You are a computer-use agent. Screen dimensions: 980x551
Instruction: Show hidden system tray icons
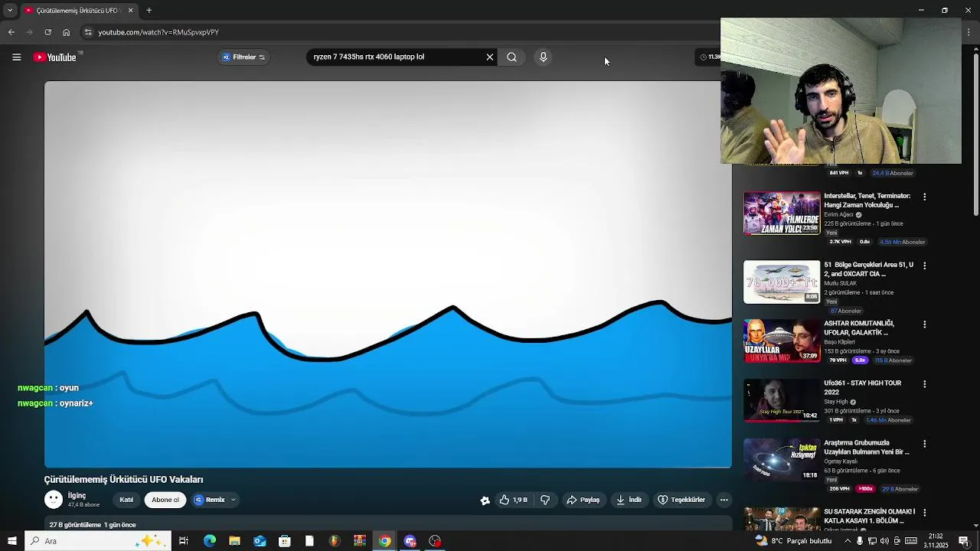(x=848, y=541)
